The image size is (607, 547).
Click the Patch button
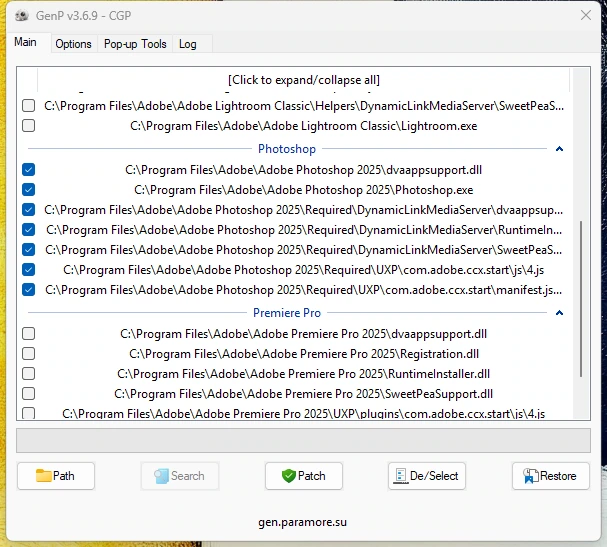304,476
